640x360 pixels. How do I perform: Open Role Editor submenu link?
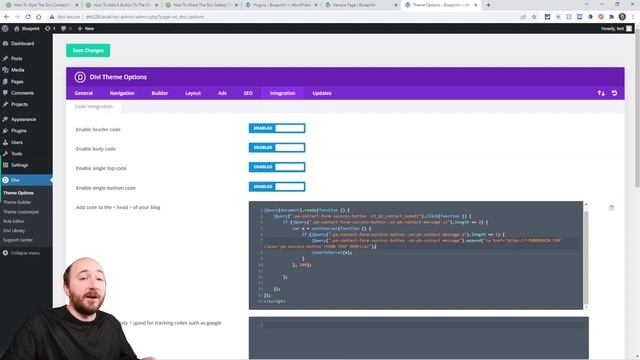click(13, 221)
